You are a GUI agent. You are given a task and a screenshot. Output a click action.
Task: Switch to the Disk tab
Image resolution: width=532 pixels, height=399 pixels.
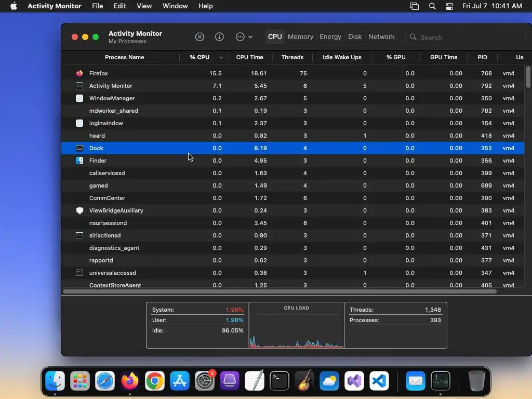tap(355, 37)
